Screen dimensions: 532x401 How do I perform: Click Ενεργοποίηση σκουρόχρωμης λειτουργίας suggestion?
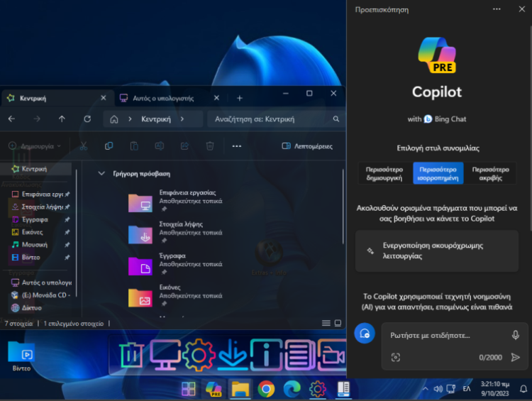tap(437, 251)
